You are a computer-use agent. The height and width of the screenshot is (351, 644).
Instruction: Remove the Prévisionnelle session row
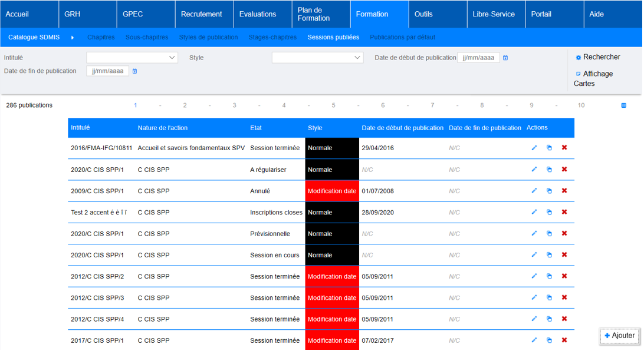(x=564, y=234)
